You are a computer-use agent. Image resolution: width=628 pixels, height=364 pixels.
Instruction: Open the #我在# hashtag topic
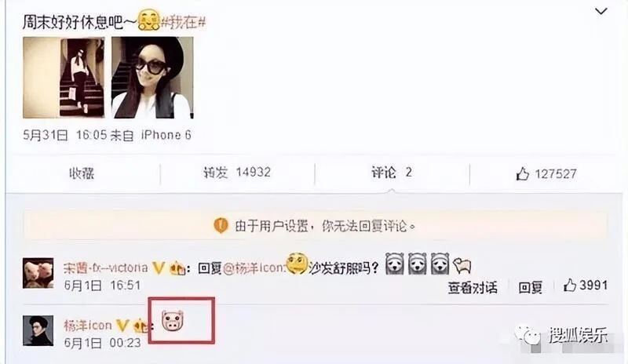click(184, 22)
